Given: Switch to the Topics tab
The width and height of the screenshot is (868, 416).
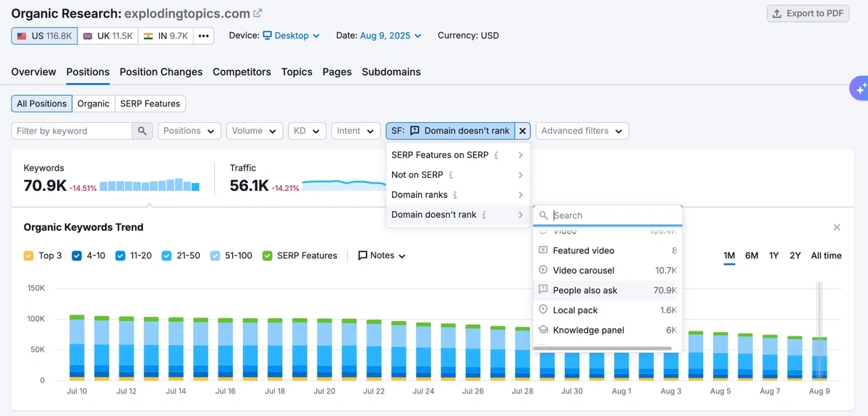Looking at the screenshot, I should (x=297, y=72).
